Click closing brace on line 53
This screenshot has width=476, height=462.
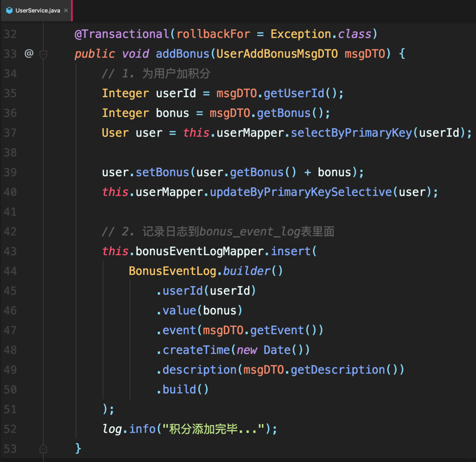(78, 449)
